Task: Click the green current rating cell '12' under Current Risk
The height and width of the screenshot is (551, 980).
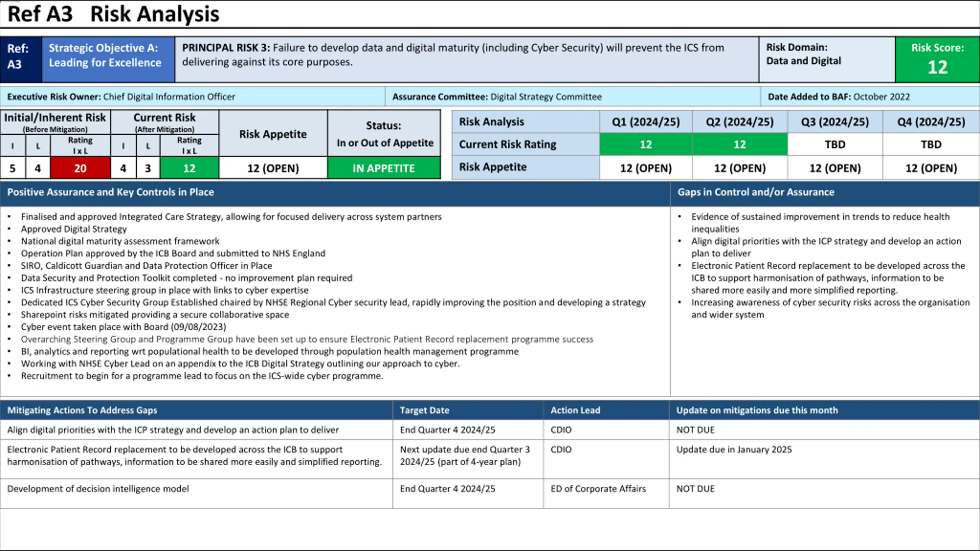Action: tap(189, 168)
